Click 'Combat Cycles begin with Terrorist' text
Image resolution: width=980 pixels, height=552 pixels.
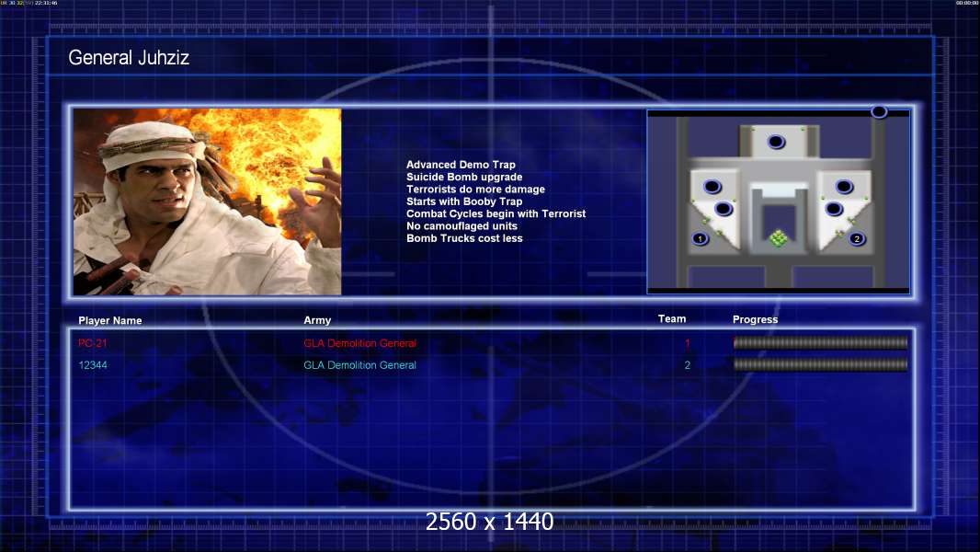pos(496,213)
